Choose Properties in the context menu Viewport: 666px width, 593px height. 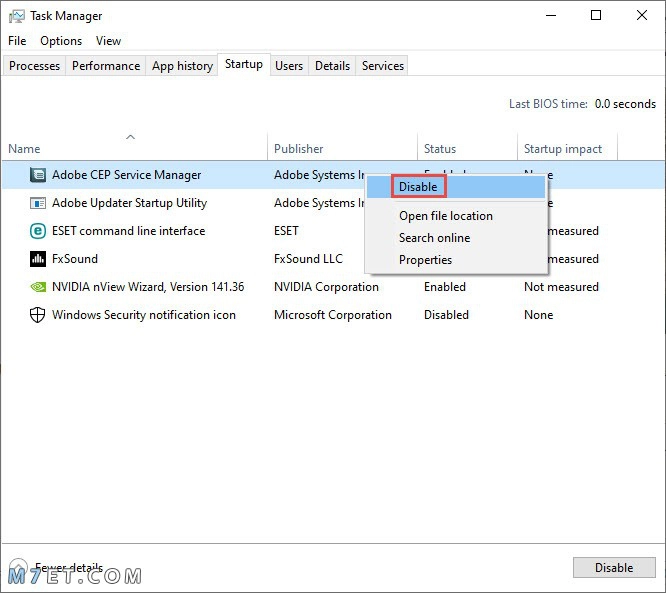click(456, 260)
